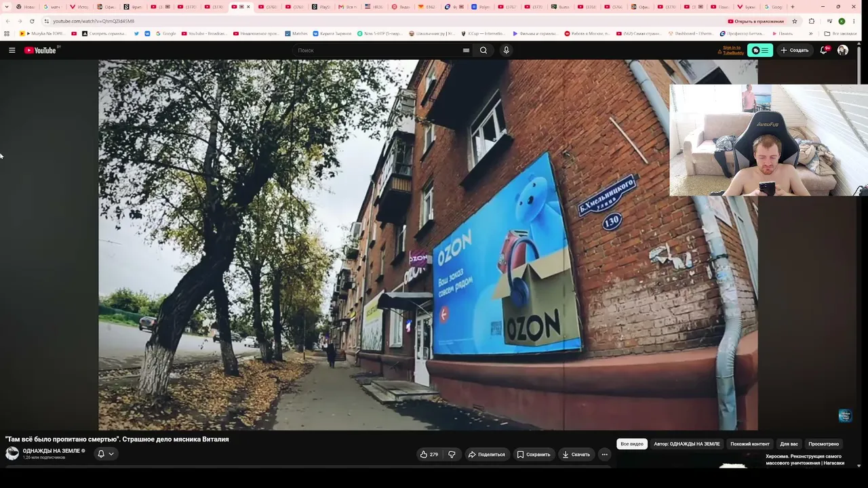The image size is (868, 488).
Task: Click the channel watermark in video corner
Action: [845, 415]
